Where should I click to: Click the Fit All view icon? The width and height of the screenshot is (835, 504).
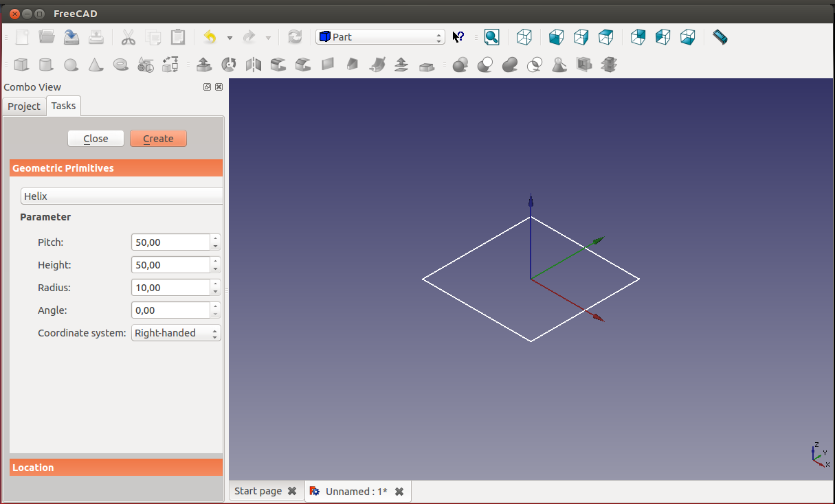[x=491, y=37]
